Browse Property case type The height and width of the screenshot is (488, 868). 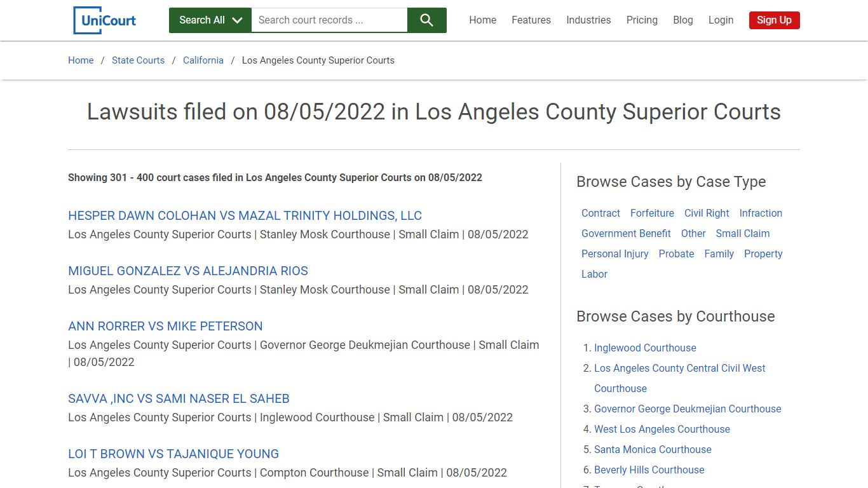click(x=763, y=254)
